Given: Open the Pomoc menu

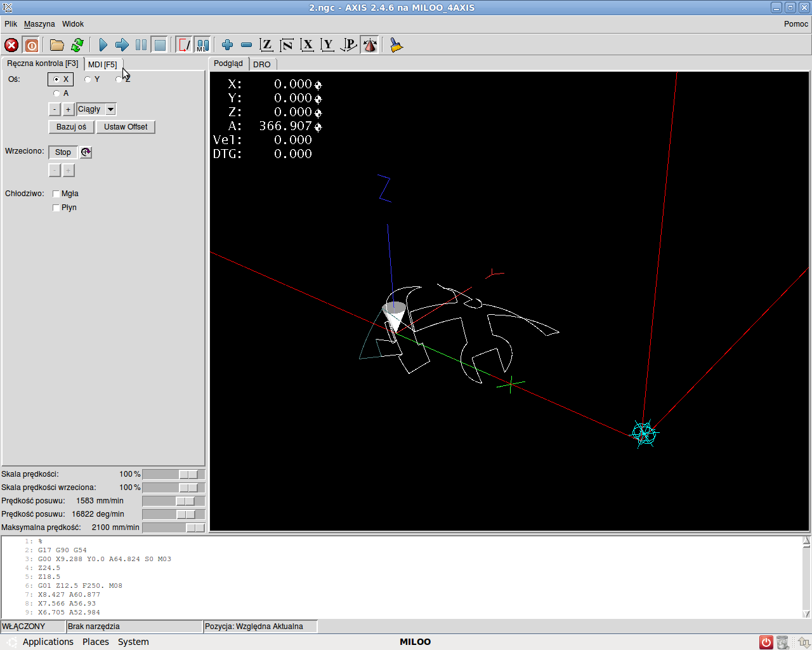Looking at the screenshot, I should click(796, 24).
